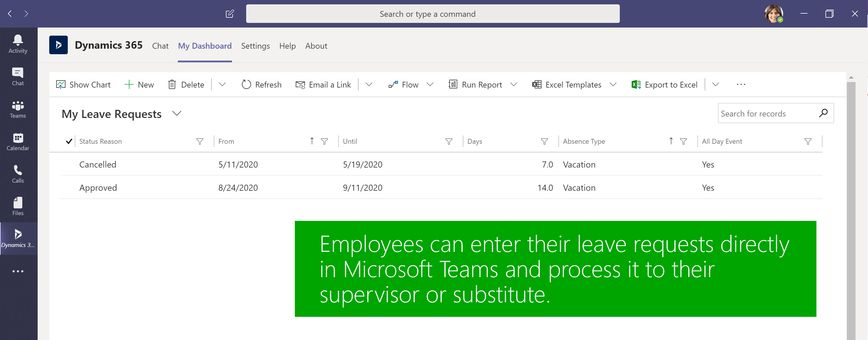Click Export to Excel button
The image size is (868, 340).
pos(664,84)
